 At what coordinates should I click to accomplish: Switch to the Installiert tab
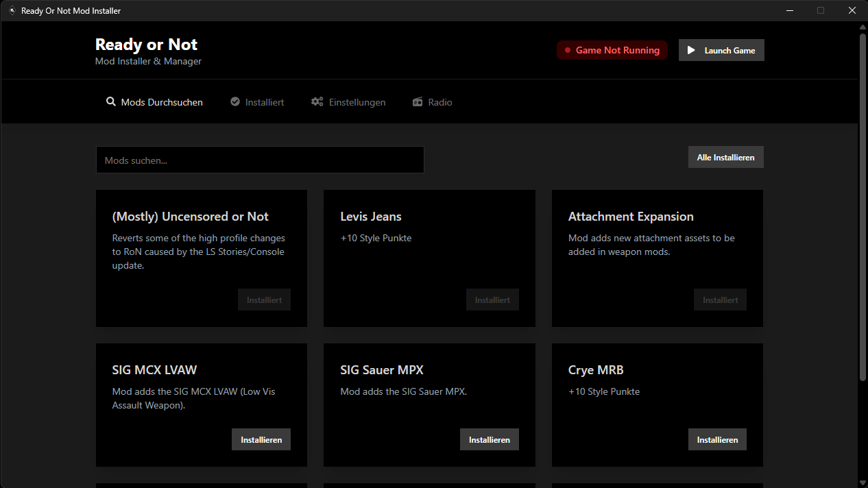pos(257,102)
